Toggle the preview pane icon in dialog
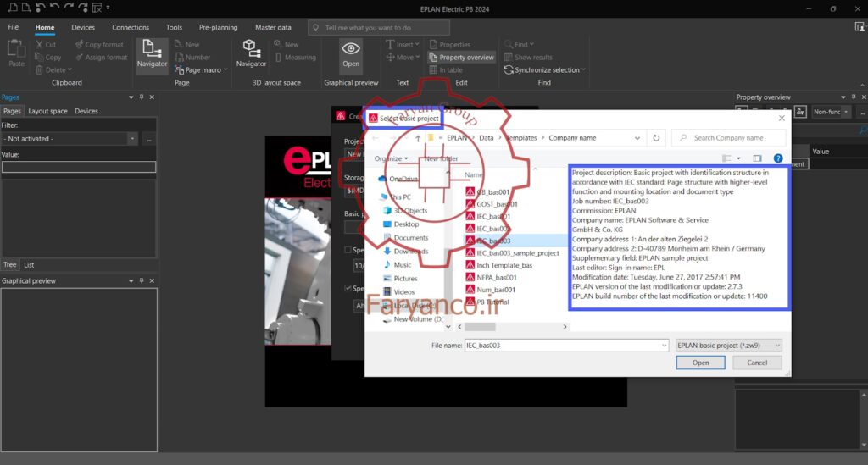 click(x=757, y=158)
